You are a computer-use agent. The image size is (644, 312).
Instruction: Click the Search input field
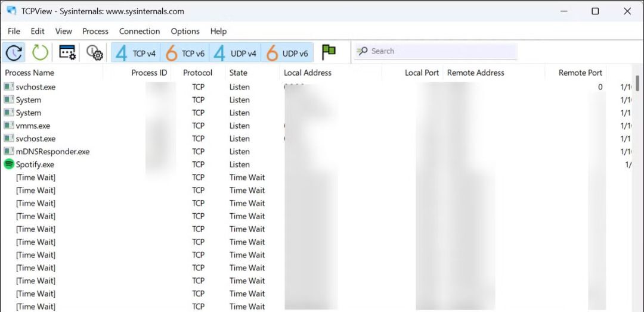pos(436,51)
